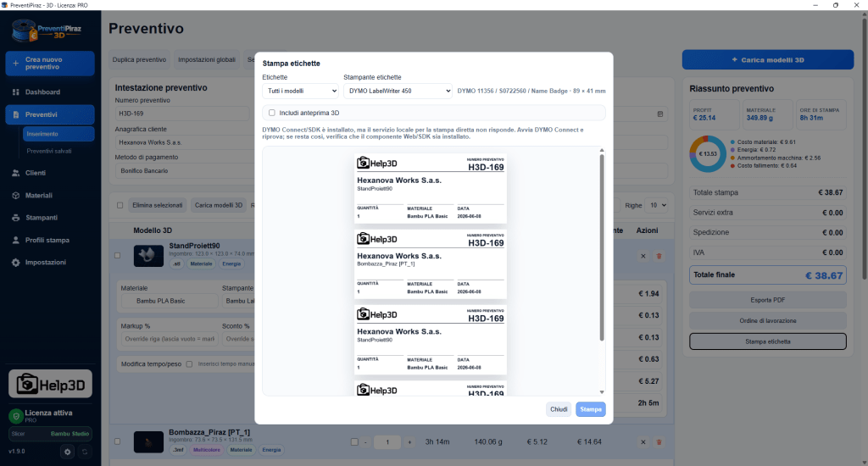Click the Materiali cube icon
Viewport: 868px width, 466px height.
pos(15,196)
